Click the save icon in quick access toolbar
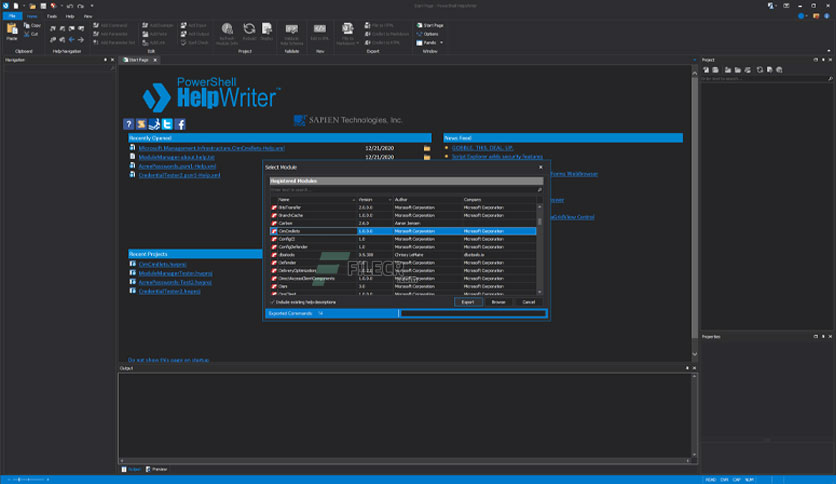836x484 pixels. [x=43, y=6]
